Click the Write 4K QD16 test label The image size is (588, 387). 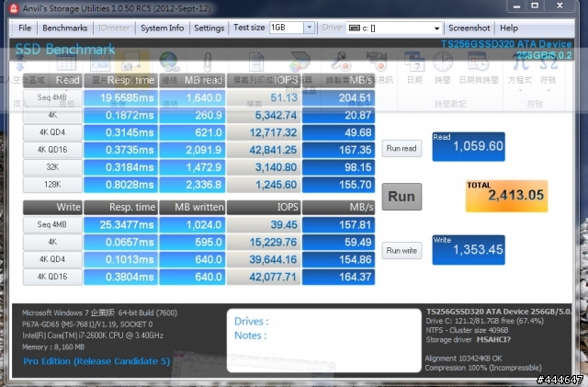tap(52, 277)
